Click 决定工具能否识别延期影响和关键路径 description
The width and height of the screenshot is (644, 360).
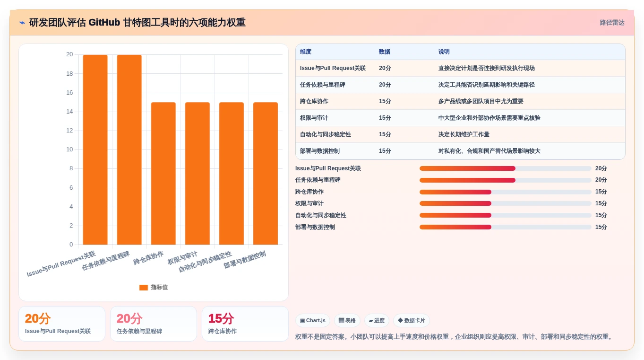click(x=487, y=85)
